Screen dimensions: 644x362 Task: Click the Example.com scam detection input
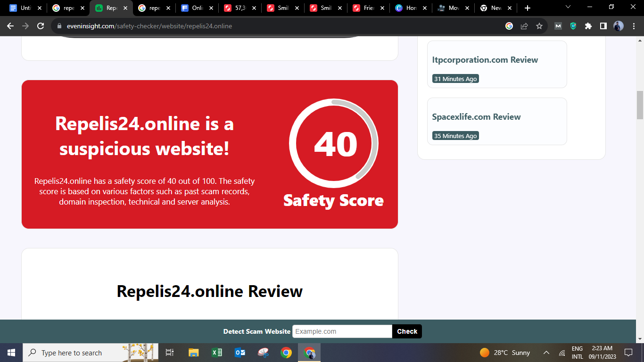click(342, 331)
